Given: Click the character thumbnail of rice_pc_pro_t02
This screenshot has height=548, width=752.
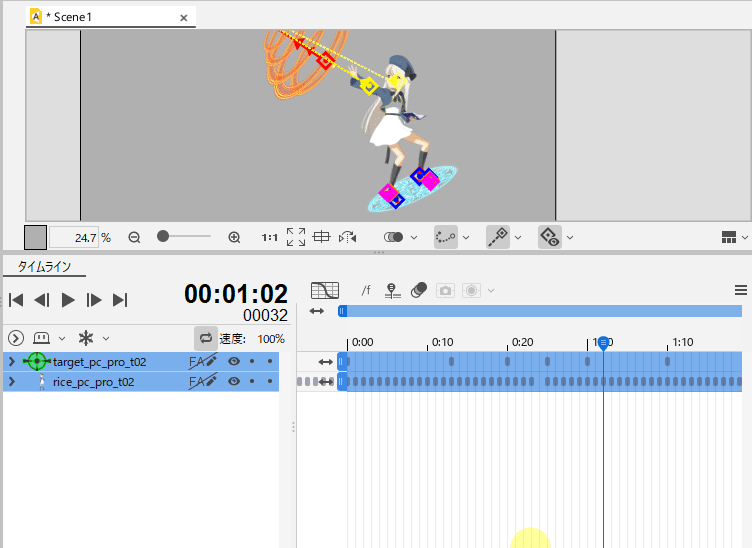Looking at the screenshot, I should [x=42, y=382].
